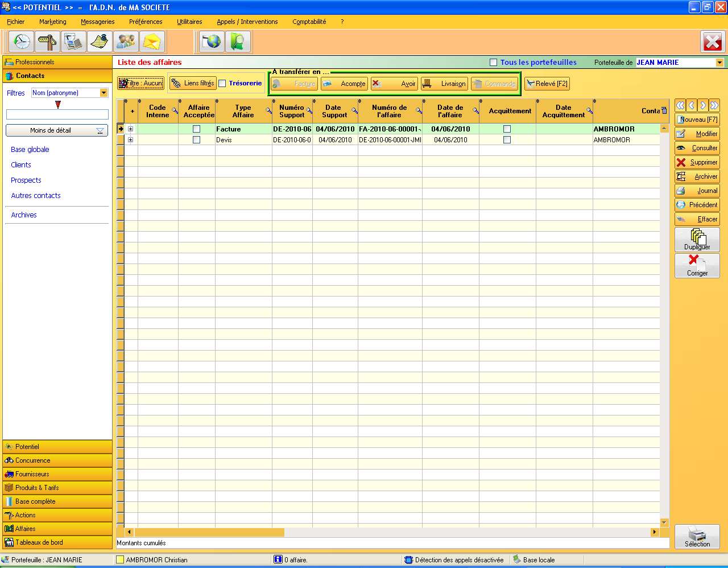Screen dimensions: 728x568
Task: Click the Filtre : Aucun button
Action: coord(141,83)
